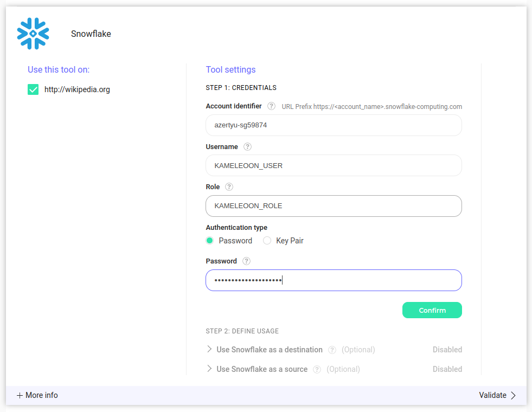This screenshot has height=412, width=532.
Task: Click the plus icon beside More info
Action: point(20,395)
